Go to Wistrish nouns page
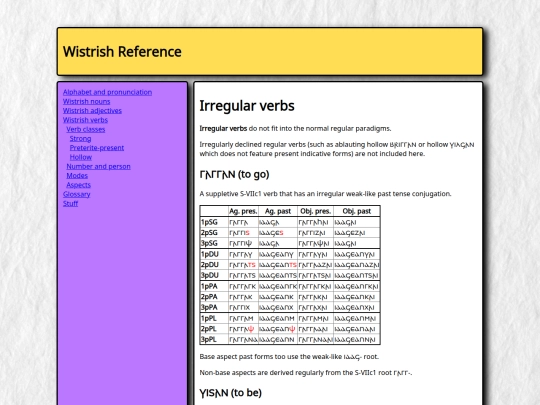 [86, 102]
